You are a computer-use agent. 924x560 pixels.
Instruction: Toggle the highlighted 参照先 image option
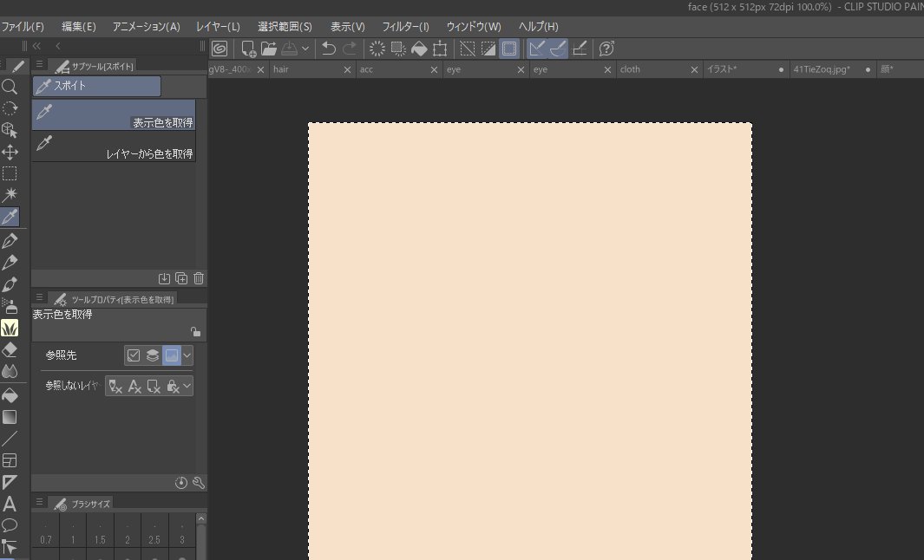pyautogui.click(x=172, y=355)
